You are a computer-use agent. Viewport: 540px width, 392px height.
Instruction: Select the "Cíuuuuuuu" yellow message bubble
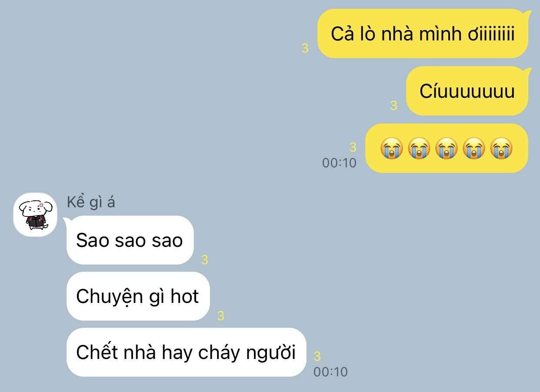pyautogui.click(x=467, y=91)
